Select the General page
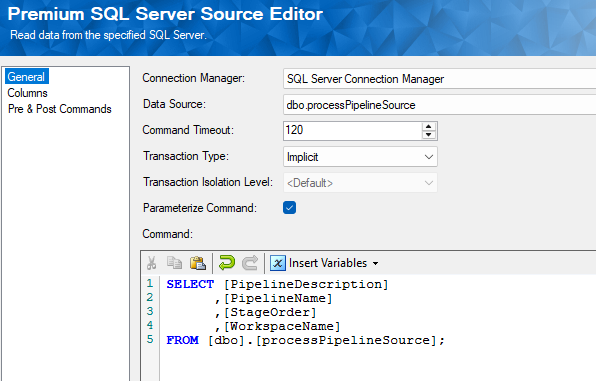The image size is (596, 381). coord(26,77)
